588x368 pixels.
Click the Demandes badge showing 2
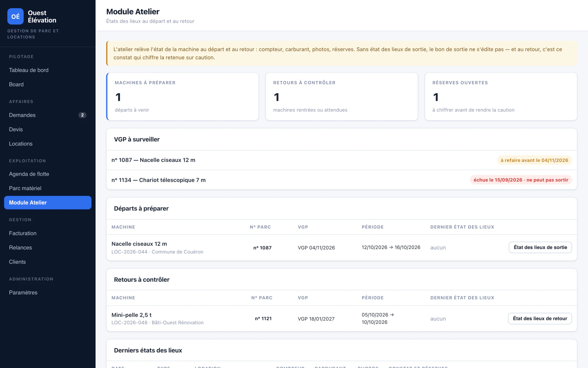[x=82, y=115]
